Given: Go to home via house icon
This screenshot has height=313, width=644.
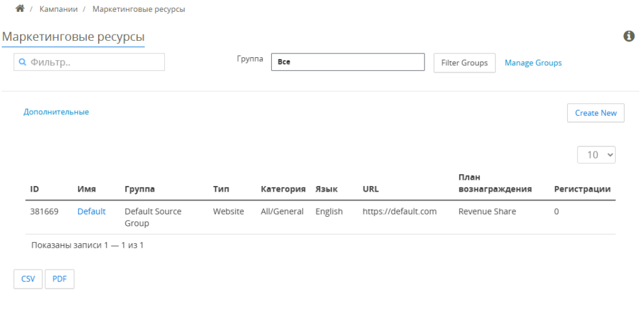Looking at the screenshot, I should click(19, 9).
